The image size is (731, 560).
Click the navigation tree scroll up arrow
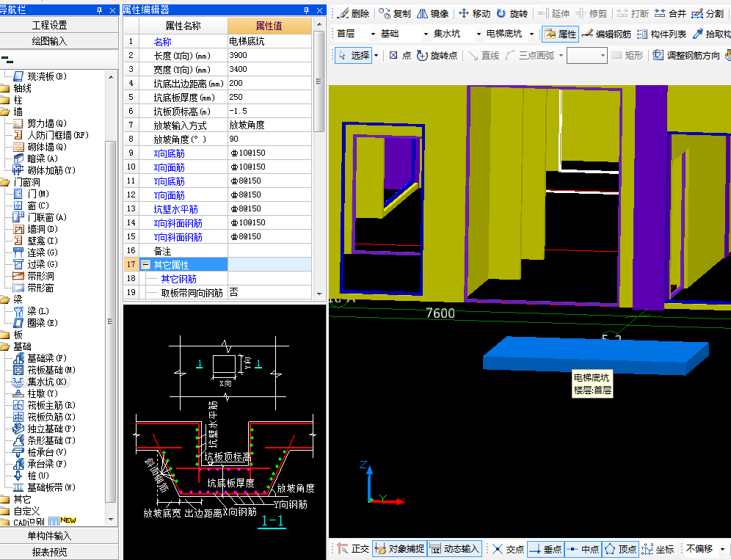111,76
